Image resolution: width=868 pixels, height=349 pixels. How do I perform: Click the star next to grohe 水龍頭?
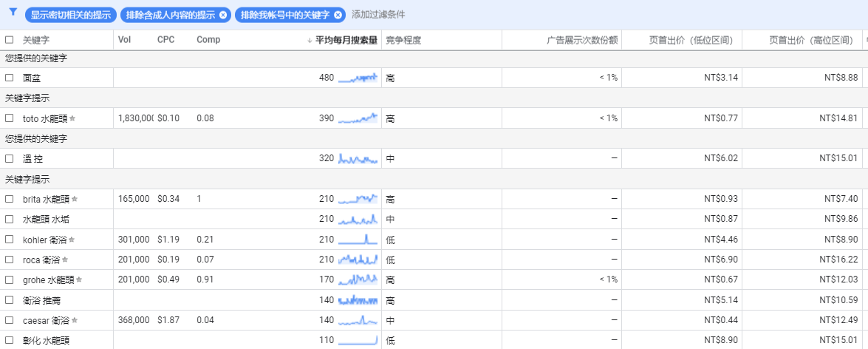[79, 279]
